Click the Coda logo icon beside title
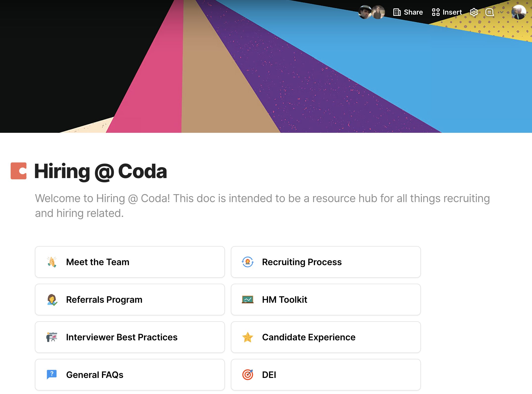 [19, 171]
